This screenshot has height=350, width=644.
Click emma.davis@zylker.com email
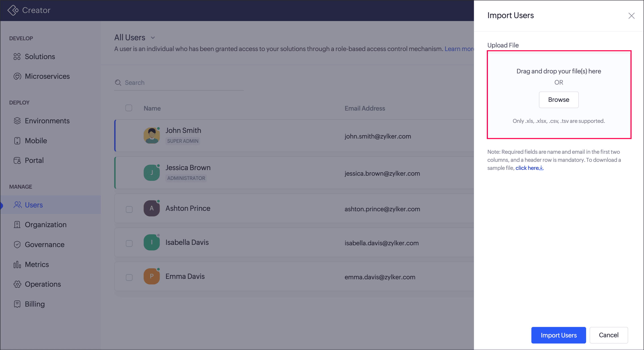tap(380, 277)
